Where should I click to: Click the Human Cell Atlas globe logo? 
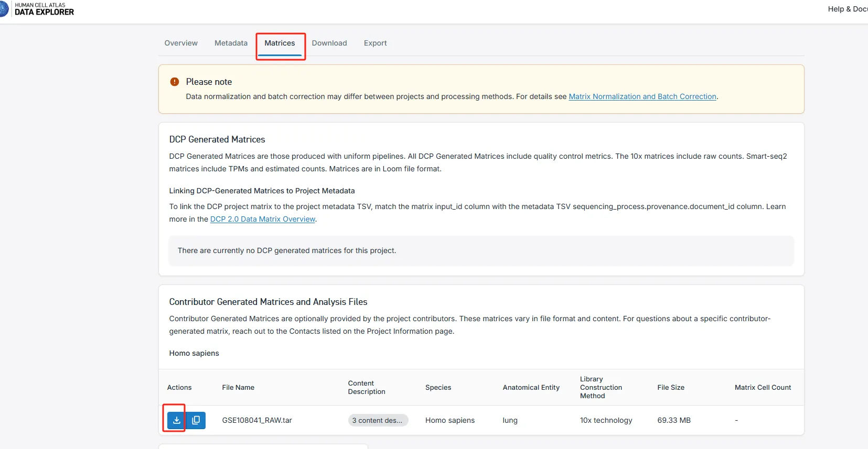click(x=4, y=9)
